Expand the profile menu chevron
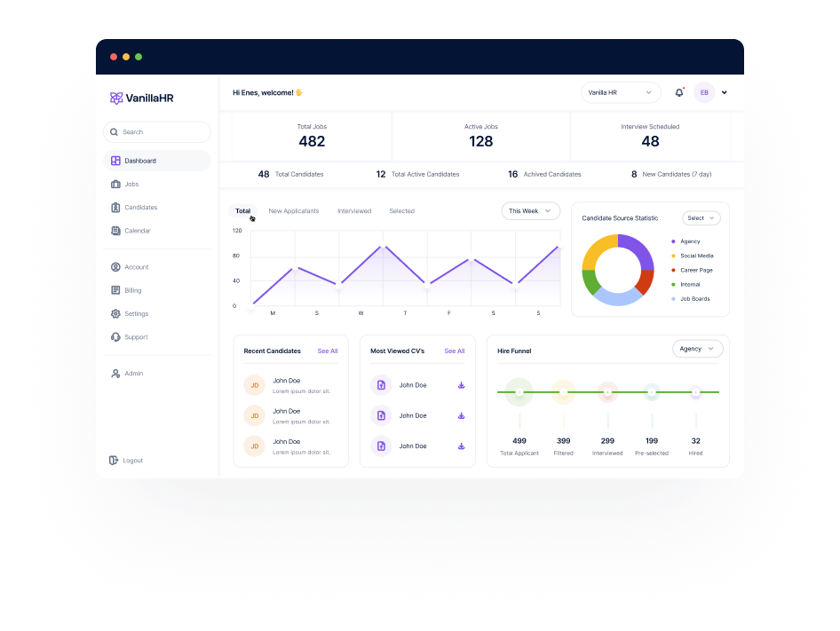The height and width of the screenshot is (631, 840). 724,92
